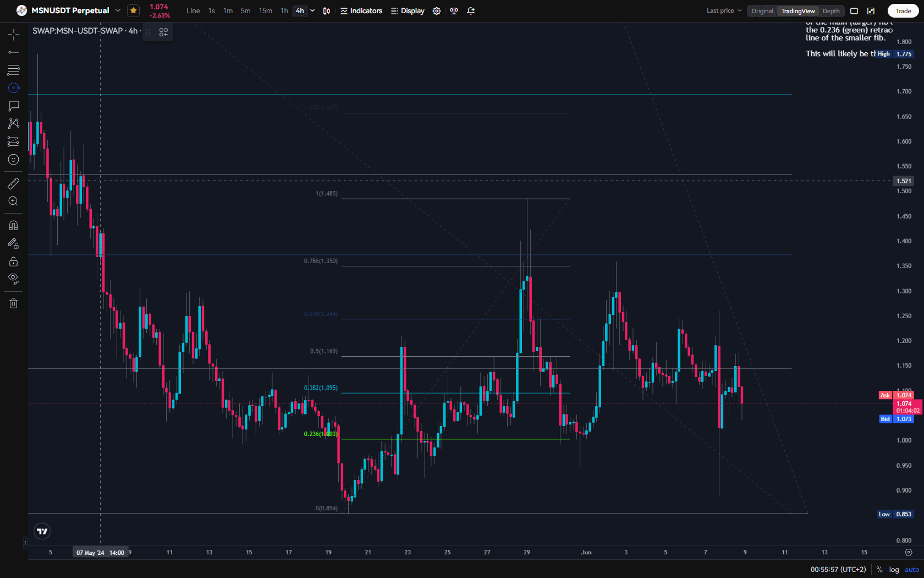Click the drag handle beside symbol legend
Screen dimensions: 924x578
pyautogui.click(x=148, y=32)
